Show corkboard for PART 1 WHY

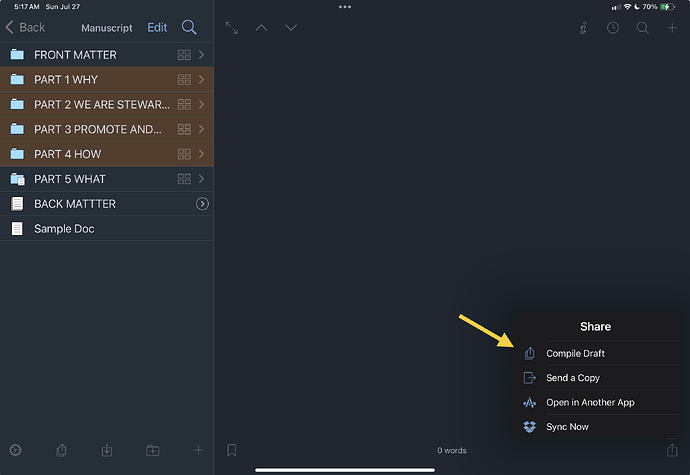184,79
